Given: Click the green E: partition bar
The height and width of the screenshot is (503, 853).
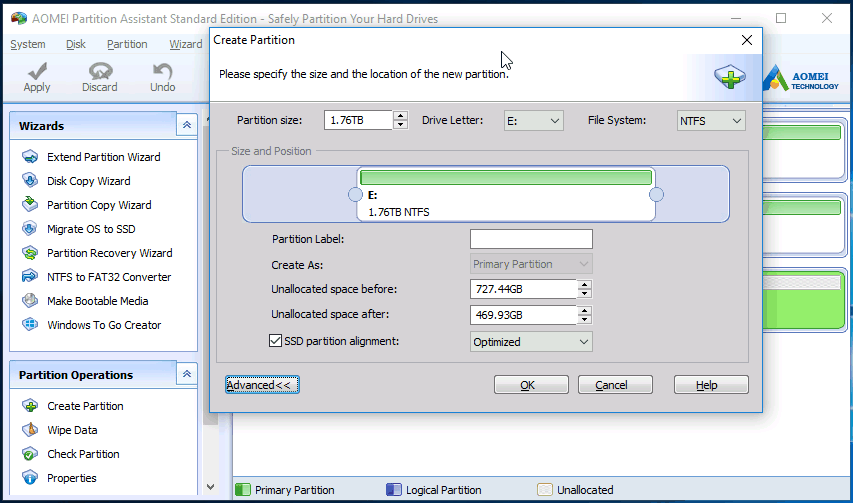Looking at the screenshot, I should [x=506, y=177].
